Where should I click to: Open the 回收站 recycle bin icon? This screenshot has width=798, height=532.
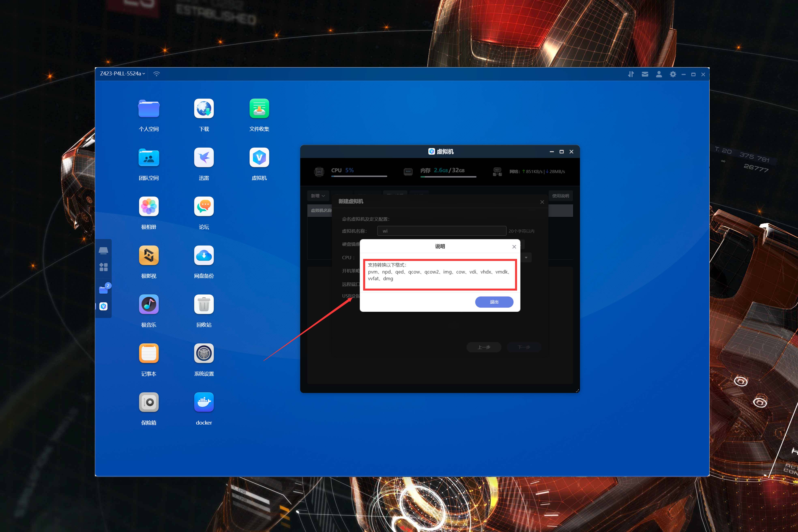pyautogui.click(x=204, y=304)
